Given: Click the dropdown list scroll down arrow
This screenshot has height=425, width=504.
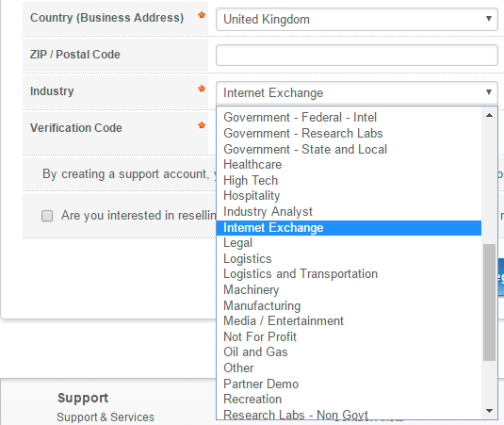Looking at the screenshot, I should click(489, 411).
